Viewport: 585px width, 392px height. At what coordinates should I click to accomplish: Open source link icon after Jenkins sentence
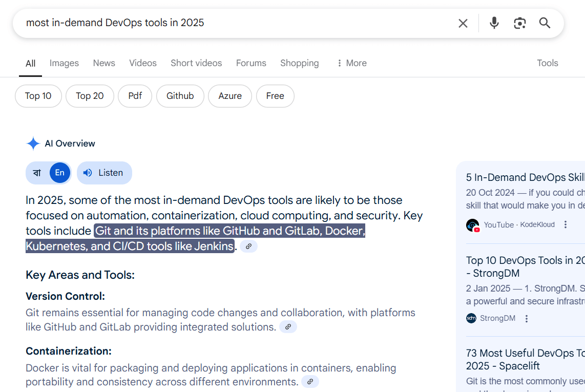tap(248, 246)
